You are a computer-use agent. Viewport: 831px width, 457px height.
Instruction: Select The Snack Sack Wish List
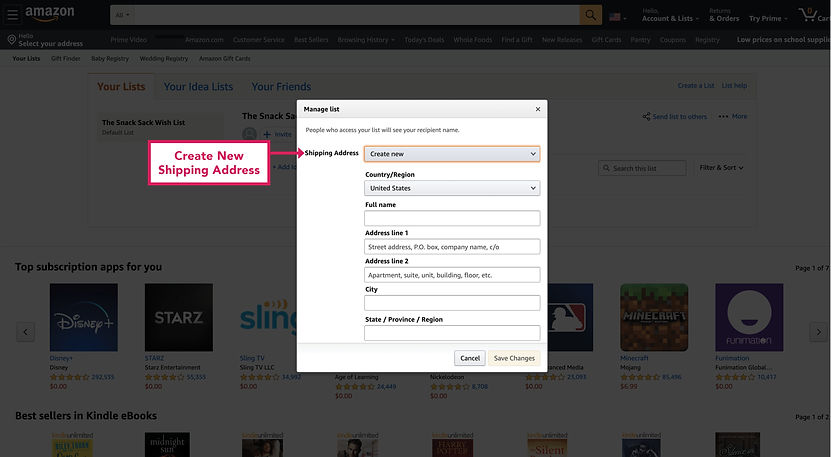pyautogui.click(x=161, y=127)
